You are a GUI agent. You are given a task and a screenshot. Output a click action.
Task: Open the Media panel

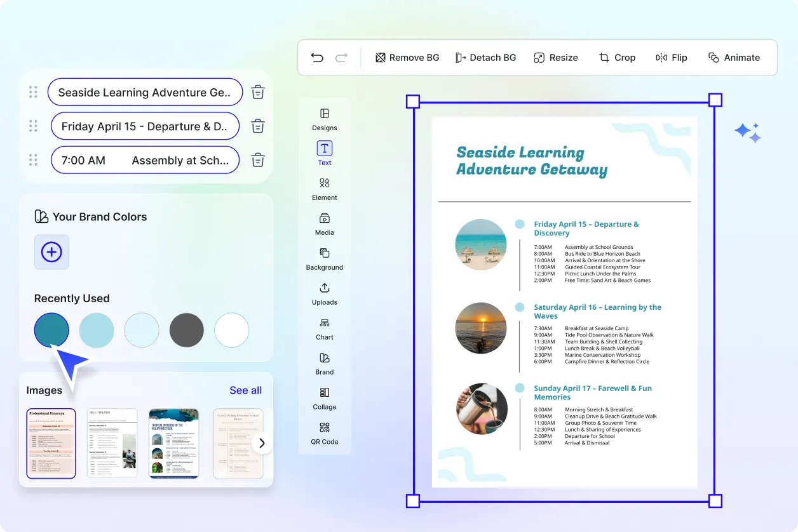click(x=324, y=224)
